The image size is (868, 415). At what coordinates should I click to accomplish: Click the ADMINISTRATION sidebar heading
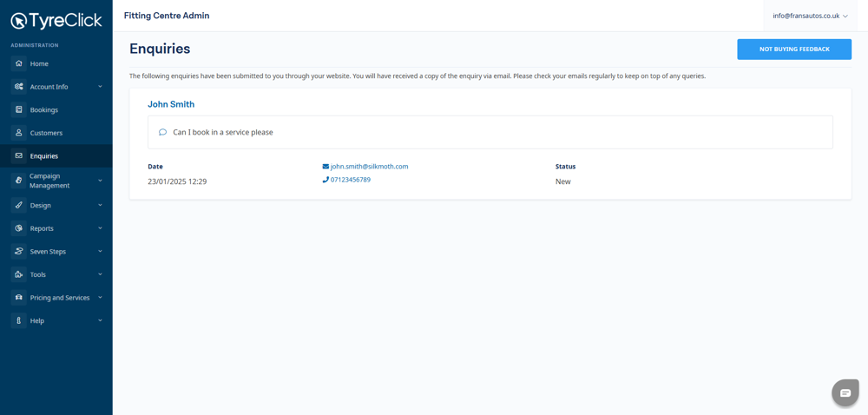point(35,45)
